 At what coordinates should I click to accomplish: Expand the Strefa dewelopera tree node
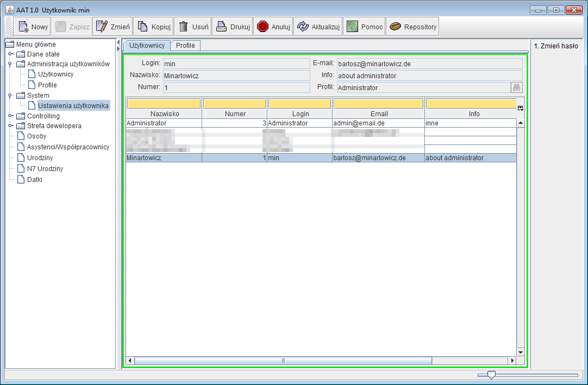click(x=10, y=125)
